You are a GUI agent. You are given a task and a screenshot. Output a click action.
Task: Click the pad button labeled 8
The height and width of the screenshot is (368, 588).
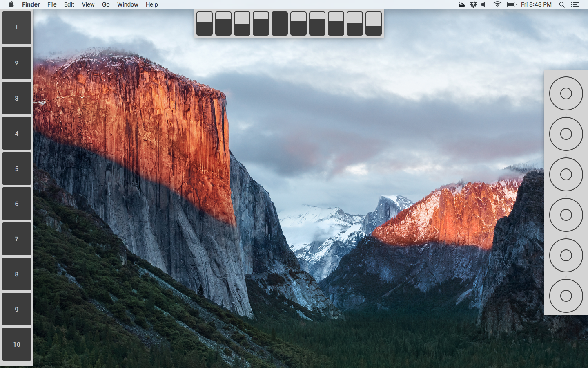coord(17,274)
